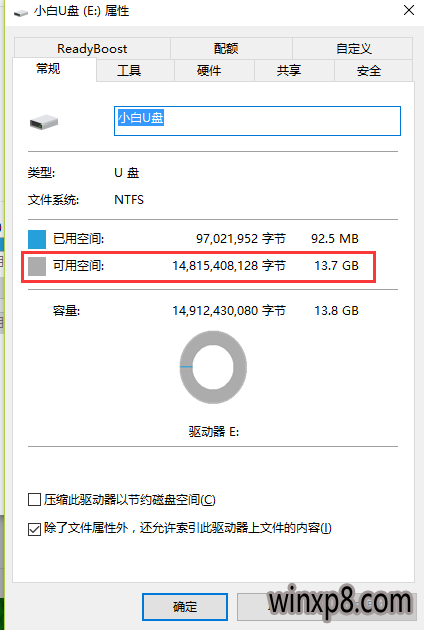This screenshot has width=424, height=630.
Task: Click the 确定 button
Action: point(185,607)
